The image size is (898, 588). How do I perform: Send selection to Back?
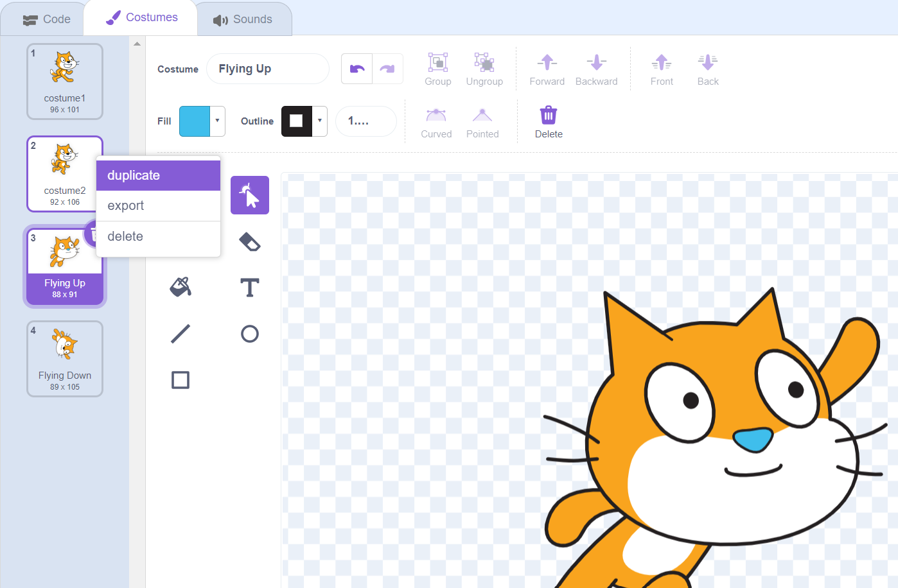(708, 69)
